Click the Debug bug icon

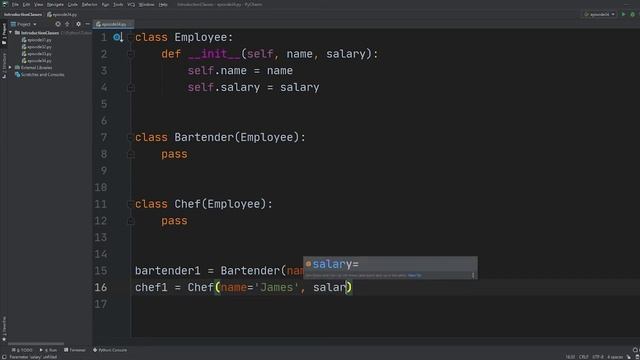633,14
